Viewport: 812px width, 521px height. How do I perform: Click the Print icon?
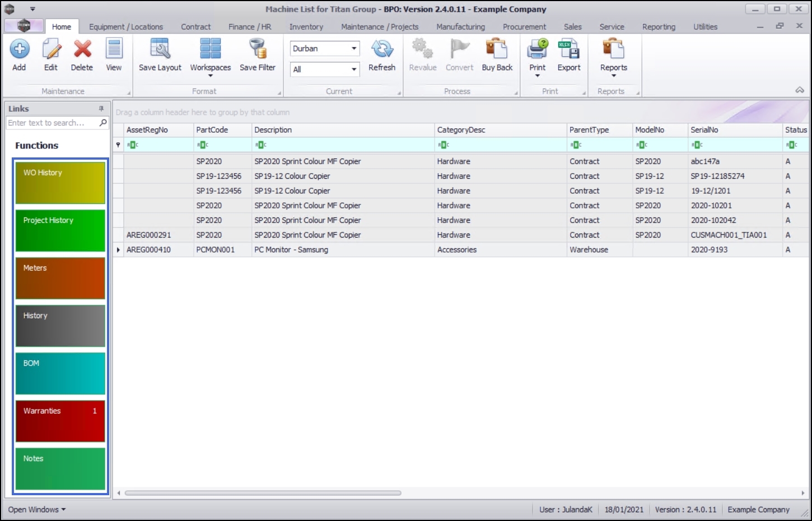538,49
